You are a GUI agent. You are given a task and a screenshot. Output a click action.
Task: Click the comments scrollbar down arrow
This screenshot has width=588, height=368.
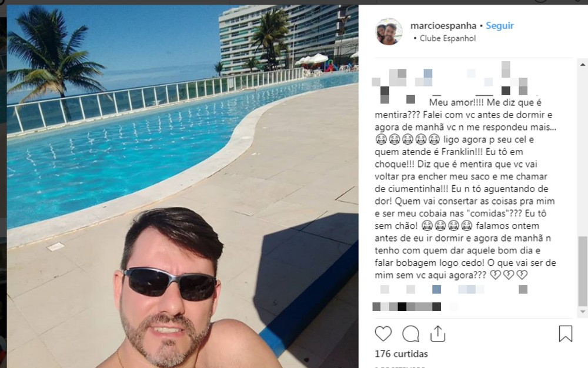point(583,312)
